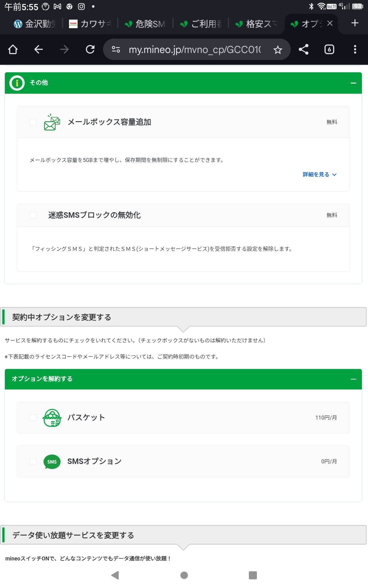Tap the URL address bar

click(194, 50)
